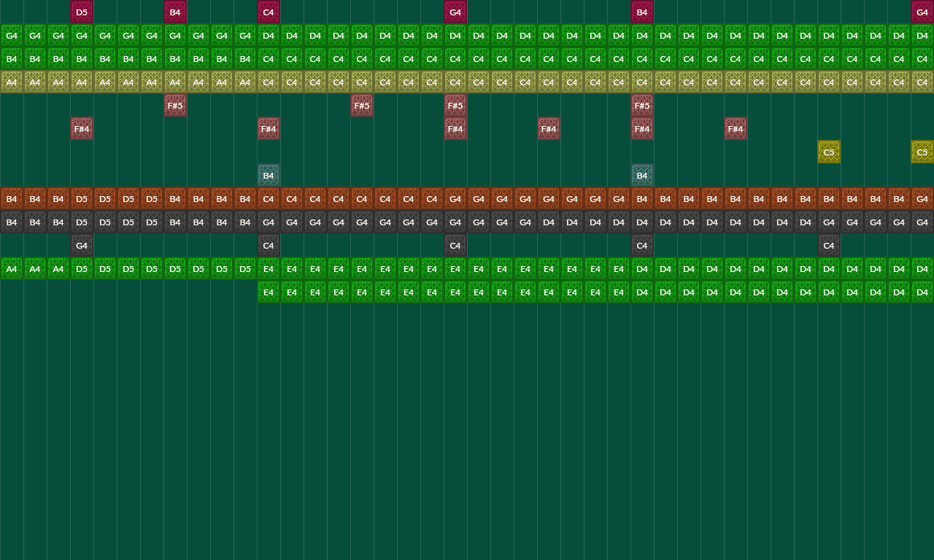Select the first standalone gray C4 note
The image size is (934, 560).
point(269,245)
